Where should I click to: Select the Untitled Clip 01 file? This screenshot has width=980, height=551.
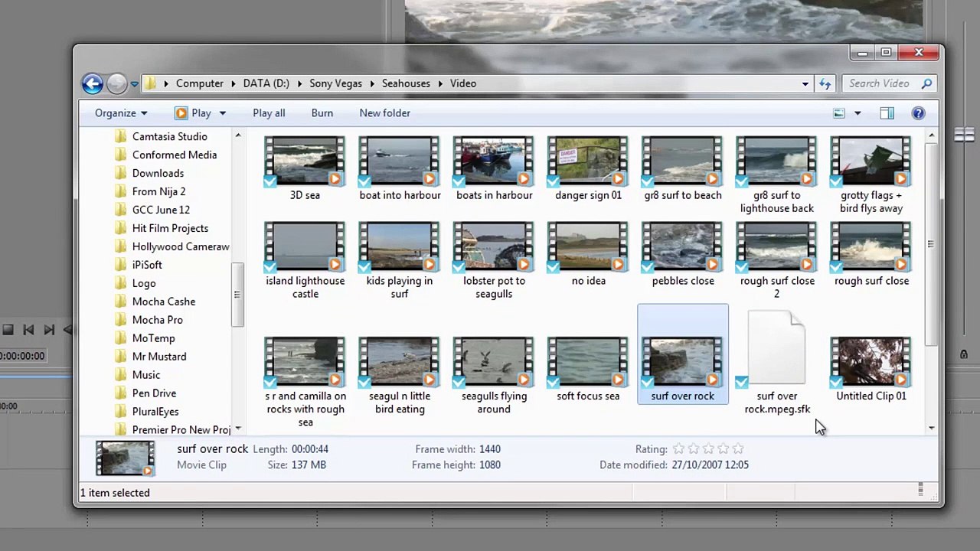tap(871, 370)
